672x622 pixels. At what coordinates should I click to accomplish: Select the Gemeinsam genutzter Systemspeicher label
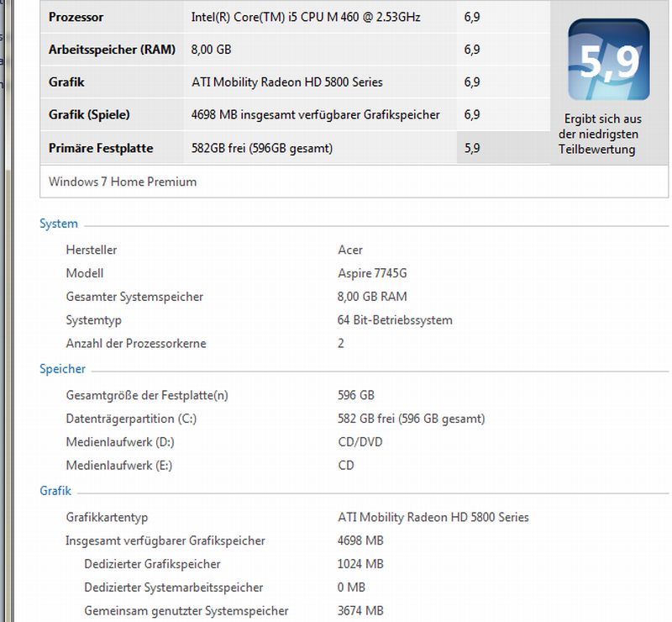tap(186, 611)
